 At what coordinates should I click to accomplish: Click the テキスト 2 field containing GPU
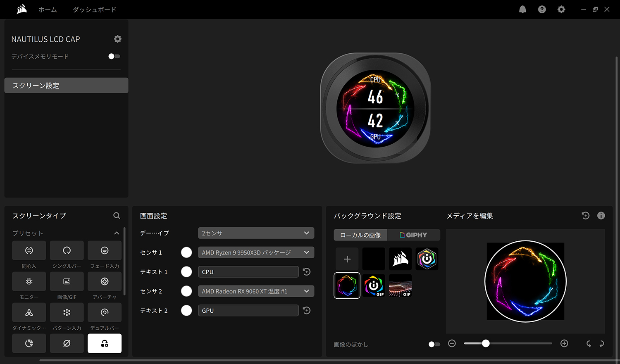click(x=248, y=311)
